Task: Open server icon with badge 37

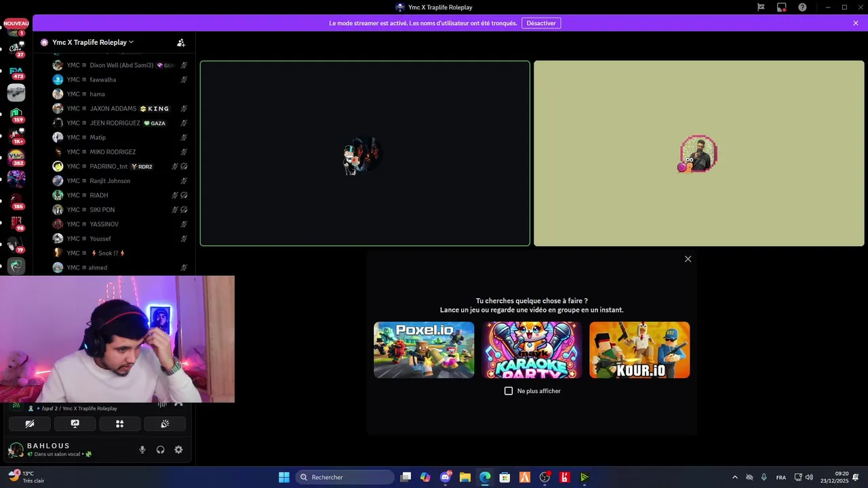Action: coord(16,49)
